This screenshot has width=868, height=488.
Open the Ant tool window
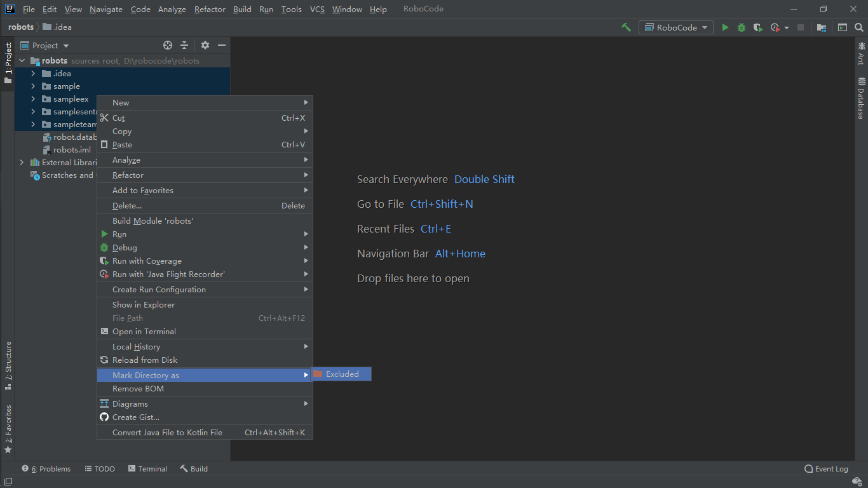pos(861,53)
